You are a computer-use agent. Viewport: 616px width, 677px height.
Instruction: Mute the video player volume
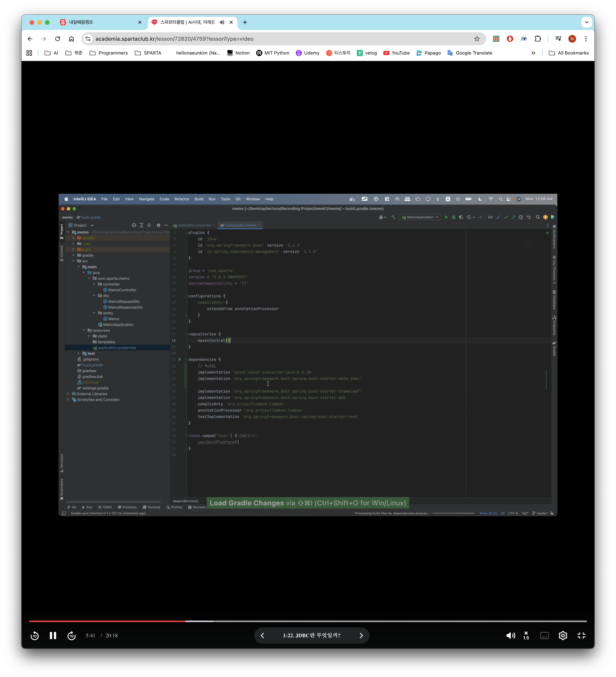click(511, 635)
